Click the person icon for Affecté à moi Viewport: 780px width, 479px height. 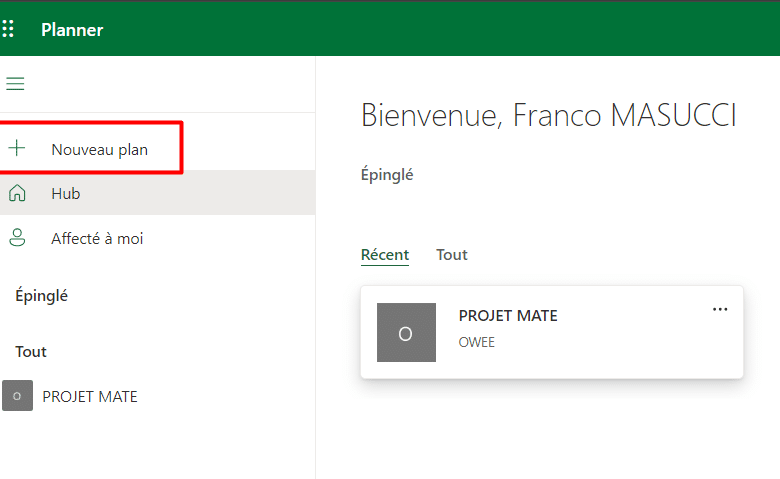(x=17, y=238)
